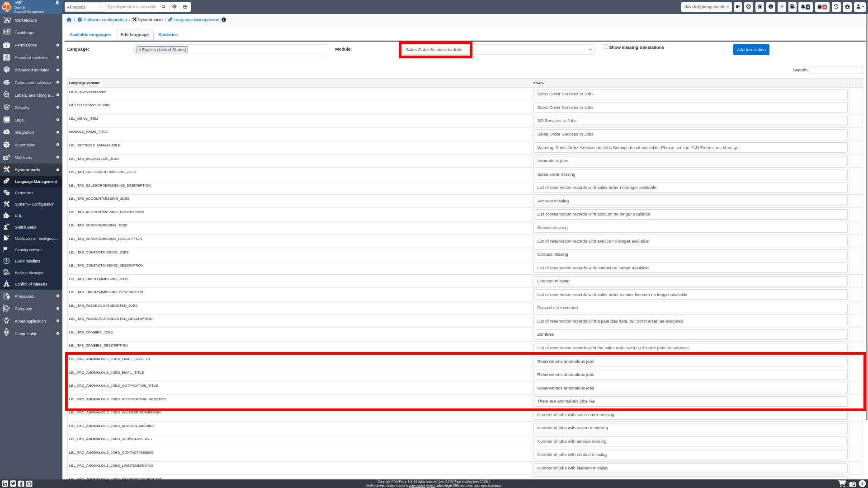Image resolution: width=868 pixels, height=488 pixels.
Task: Click the table Search input field
Action: click(x=836, y=70)
